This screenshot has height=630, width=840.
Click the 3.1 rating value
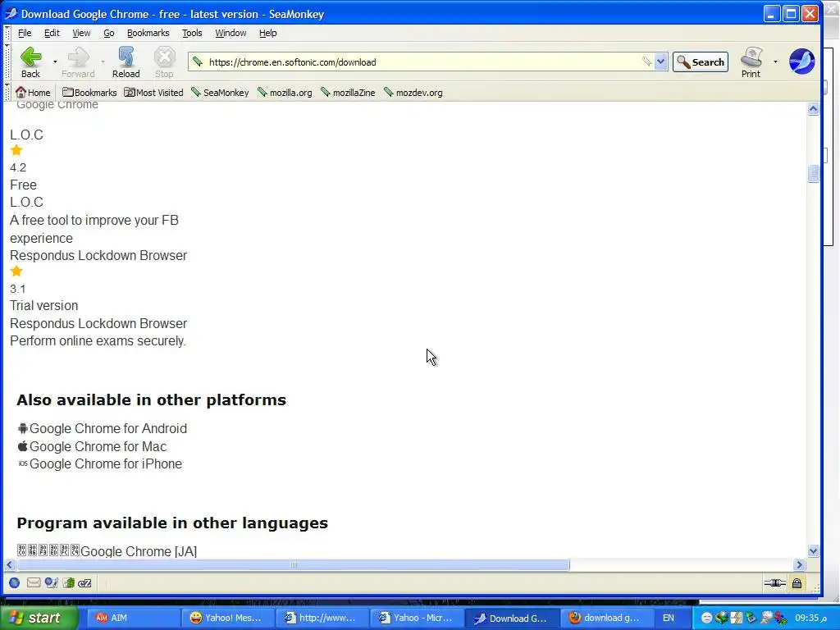(x=18, y=290)
